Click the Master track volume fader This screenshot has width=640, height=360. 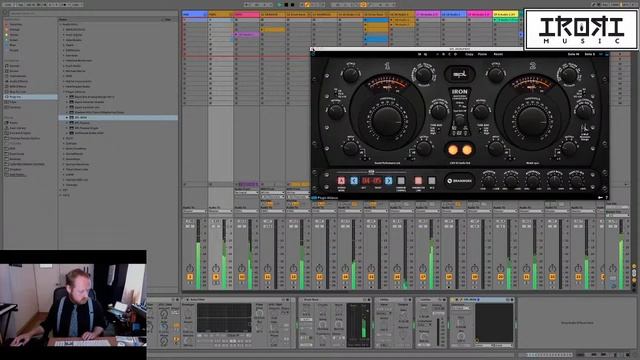(621, 253)
